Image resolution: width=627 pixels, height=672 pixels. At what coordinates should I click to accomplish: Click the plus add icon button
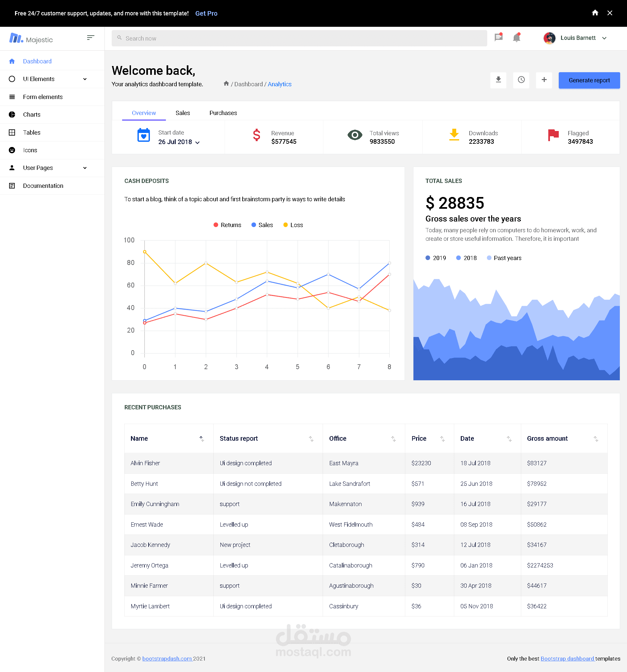click(x=543, y=80)
